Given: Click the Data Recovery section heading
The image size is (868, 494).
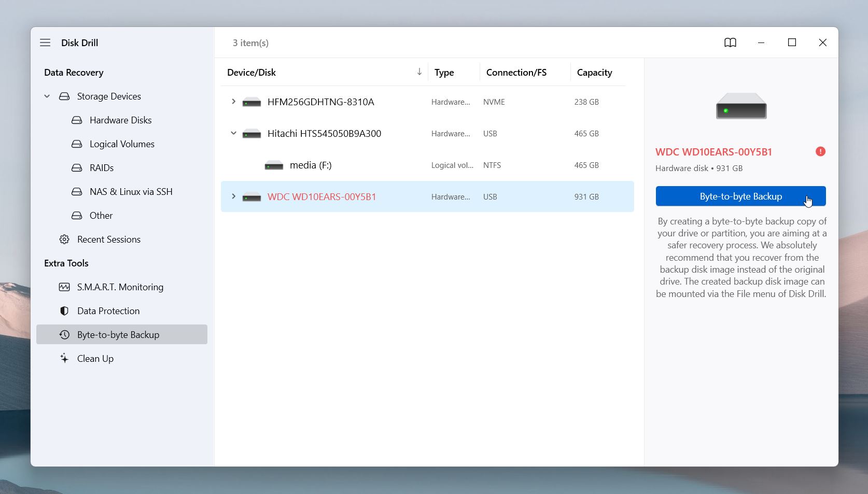Looking at the screenshot, I should pyautogui.click(x=74, y=73).
